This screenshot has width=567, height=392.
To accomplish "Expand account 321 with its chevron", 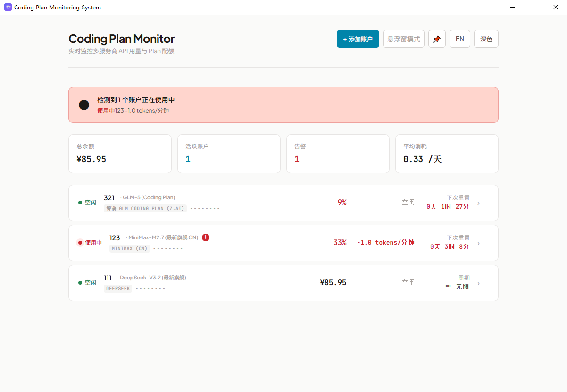I will click(x=478, y=203).
